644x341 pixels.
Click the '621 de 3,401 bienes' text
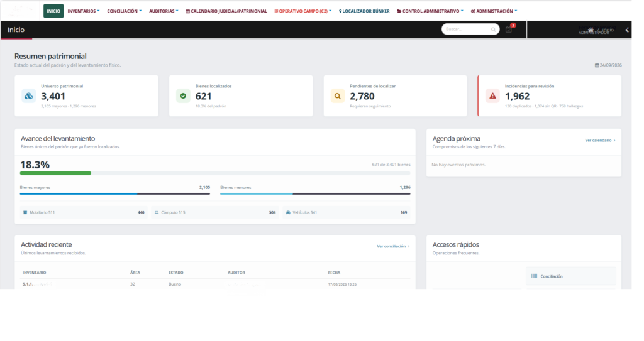[x=391, y=165]
